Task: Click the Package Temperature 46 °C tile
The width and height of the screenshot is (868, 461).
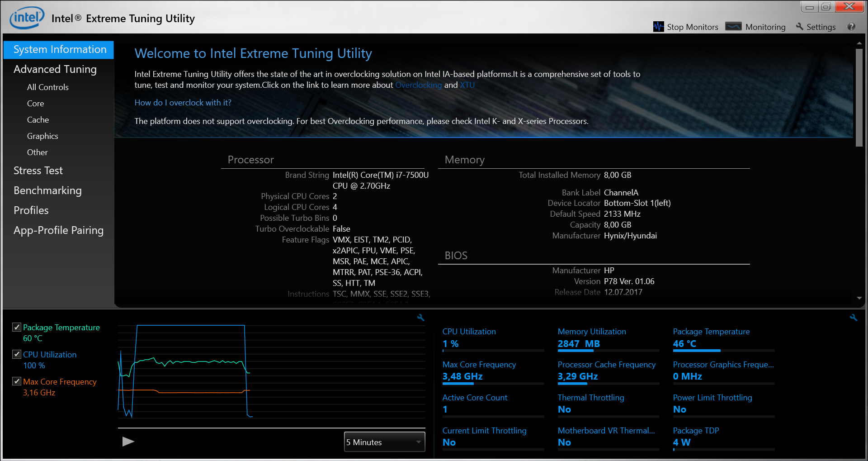Action: 724,339
